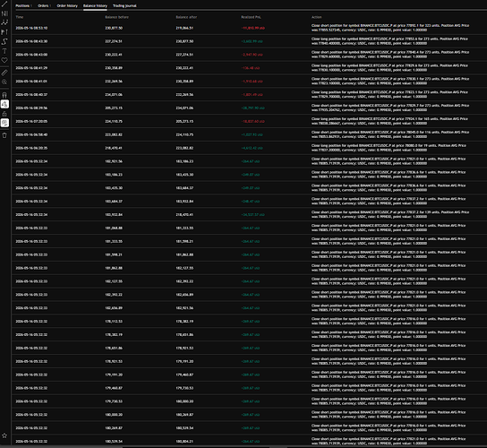Screen dimensions: 487x448
Task: Activate the zoom-in magnifier tool
Action: coord(4,82)
